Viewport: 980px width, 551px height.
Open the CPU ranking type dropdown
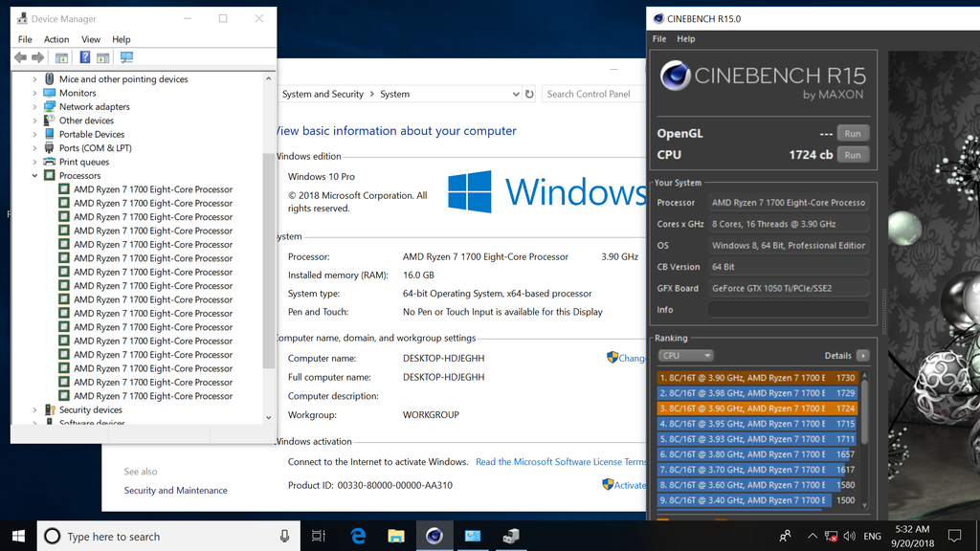point(685,356)
